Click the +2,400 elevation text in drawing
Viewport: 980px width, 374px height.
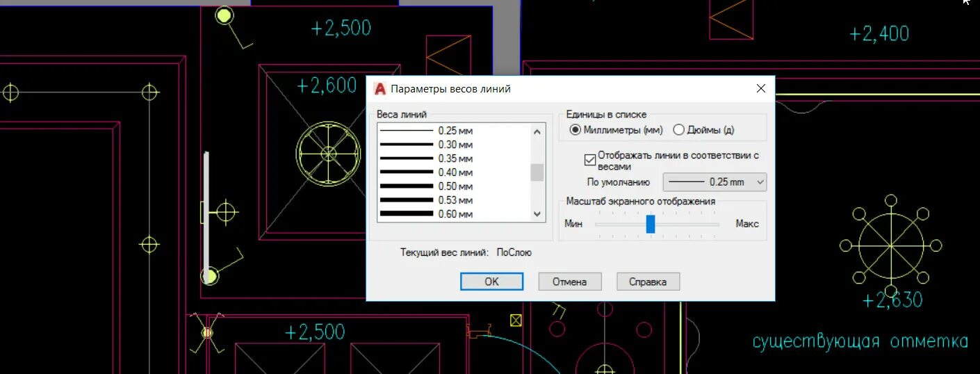[879, 33]
